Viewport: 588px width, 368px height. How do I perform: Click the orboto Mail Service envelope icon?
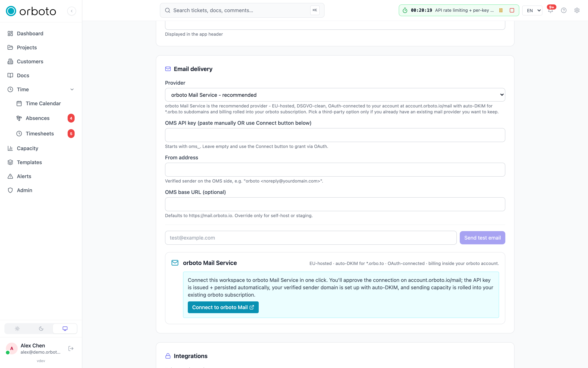[175, 263]
